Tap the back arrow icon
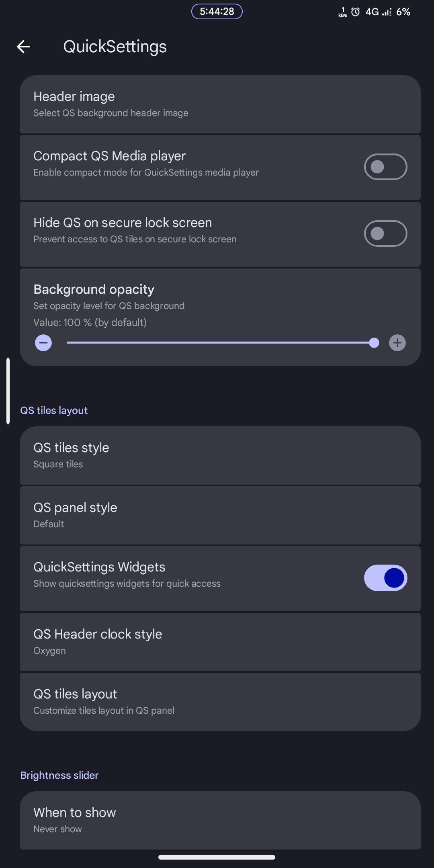 click(x=23, y=47)
